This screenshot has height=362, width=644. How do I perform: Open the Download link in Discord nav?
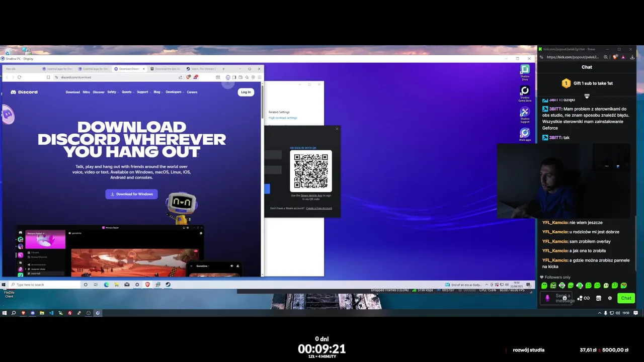click(72, 92)
